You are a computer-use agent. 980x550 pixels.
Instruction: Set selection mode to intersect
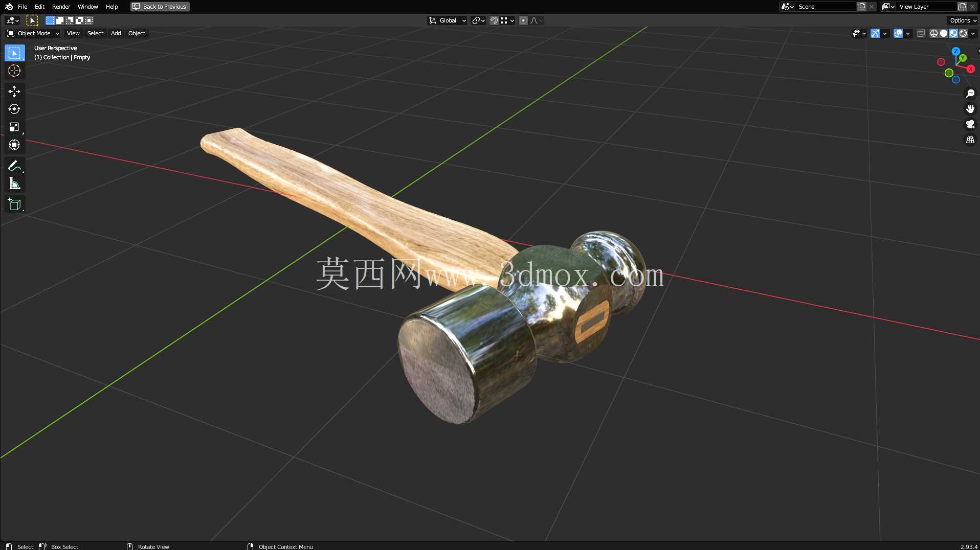89,20
